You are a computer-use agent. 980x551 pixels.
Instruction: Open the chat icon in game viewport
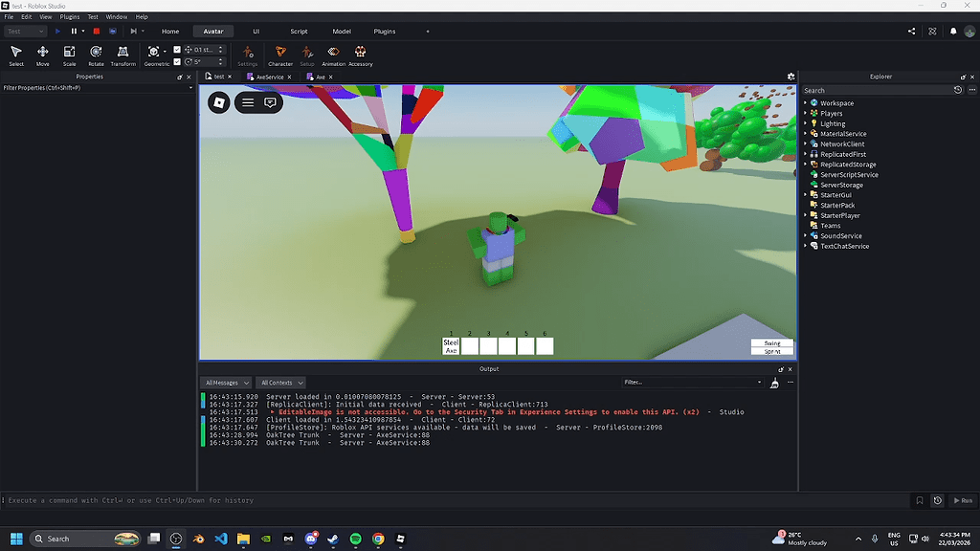270,102
